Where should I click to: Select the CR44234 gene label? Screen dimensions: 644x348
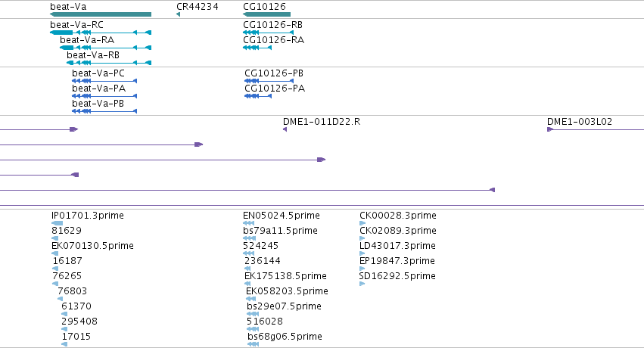198,7
